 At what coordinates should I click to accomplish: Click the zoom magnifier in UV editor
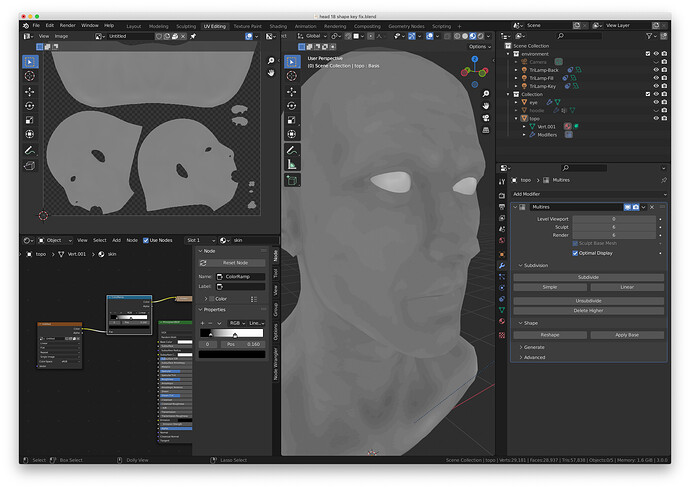tap(271, 61)
